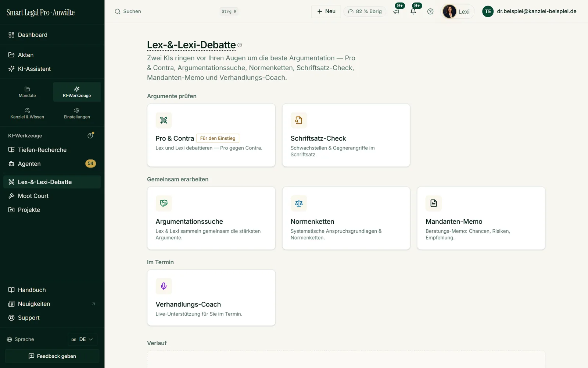Switch to the KI-Werkzeuge tab

(77, 92)
